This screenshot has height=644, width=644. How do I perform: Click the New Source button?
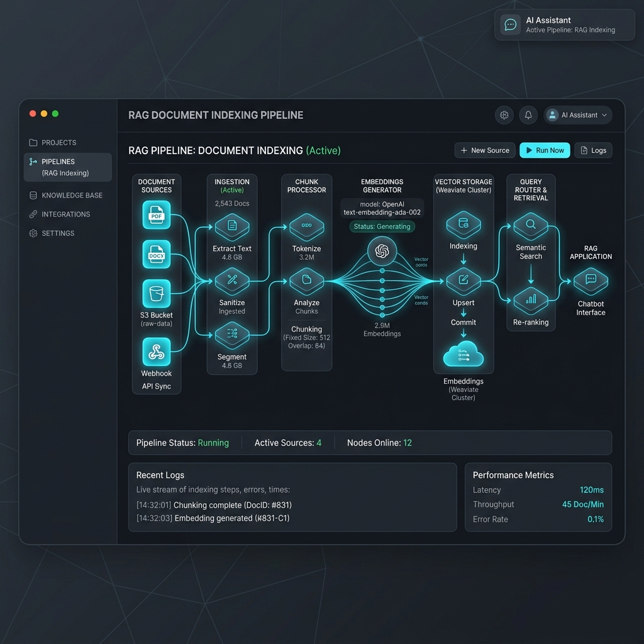click(485, 150)
